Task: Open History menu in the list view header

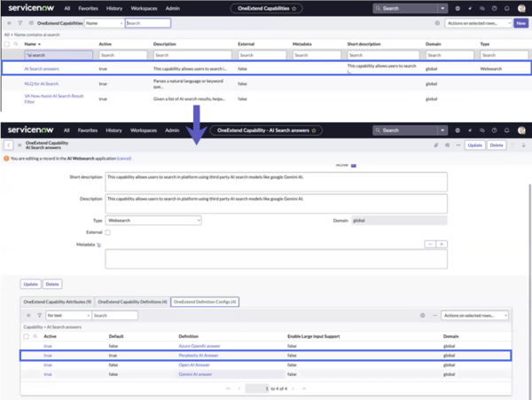Action: [x=114, y=8]
